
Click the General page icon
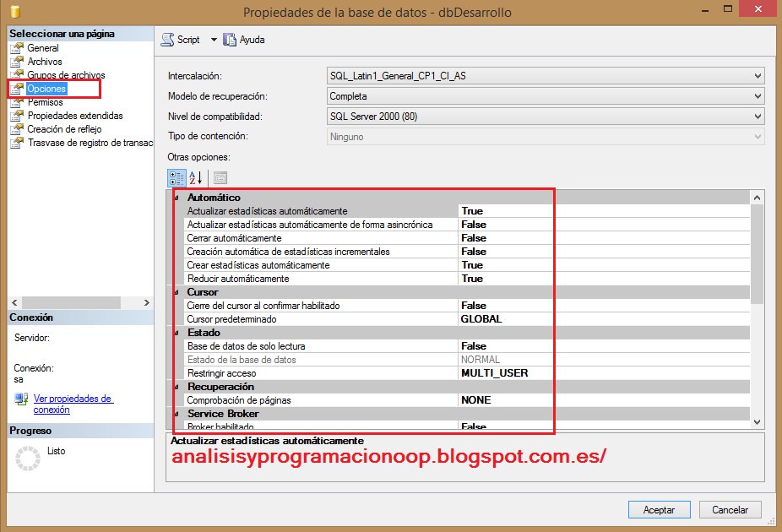point(17,48)
